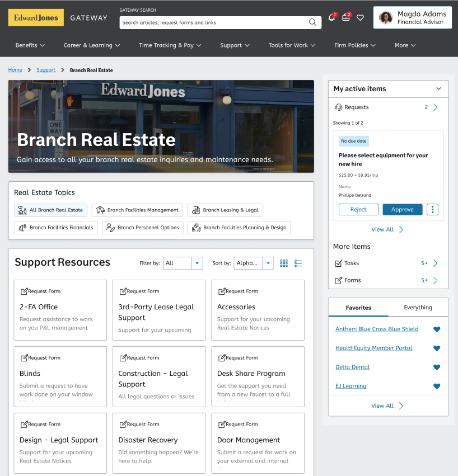Open the Filter by dropdown
This screenshot has height=476, width=458.
coord(183,263)
